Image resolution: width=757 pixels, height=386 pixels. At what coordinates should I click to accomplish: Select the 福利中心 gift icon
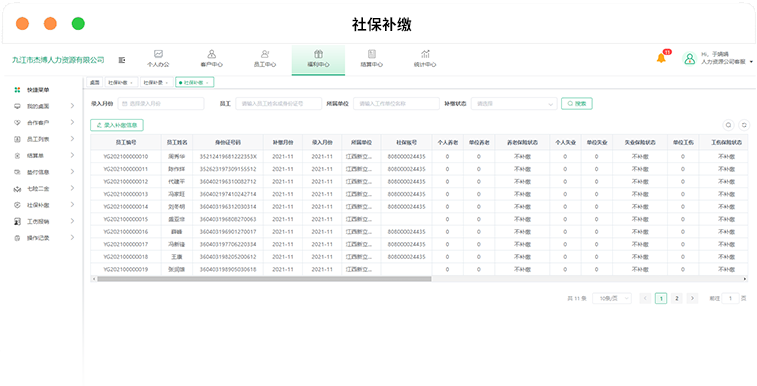click(x=318, y=54)
